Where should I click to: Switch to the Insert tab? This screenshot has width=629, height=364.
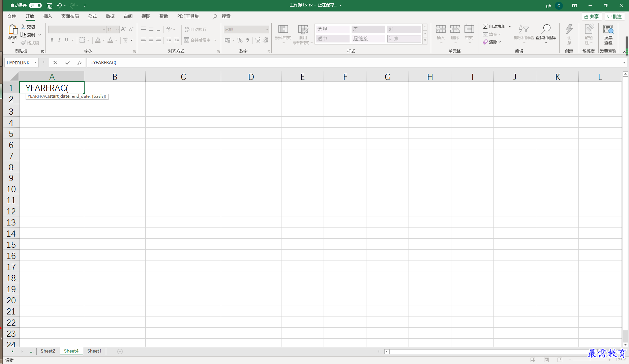(48, 16)
